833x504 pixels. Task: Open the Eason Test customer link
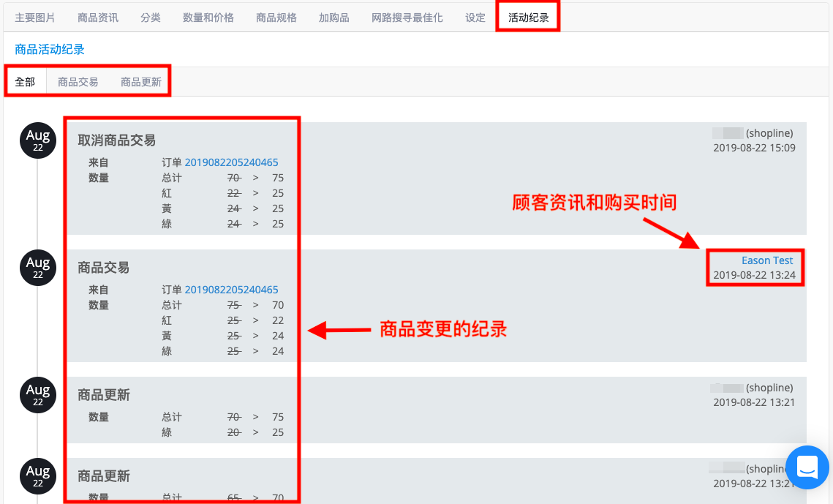767,260
